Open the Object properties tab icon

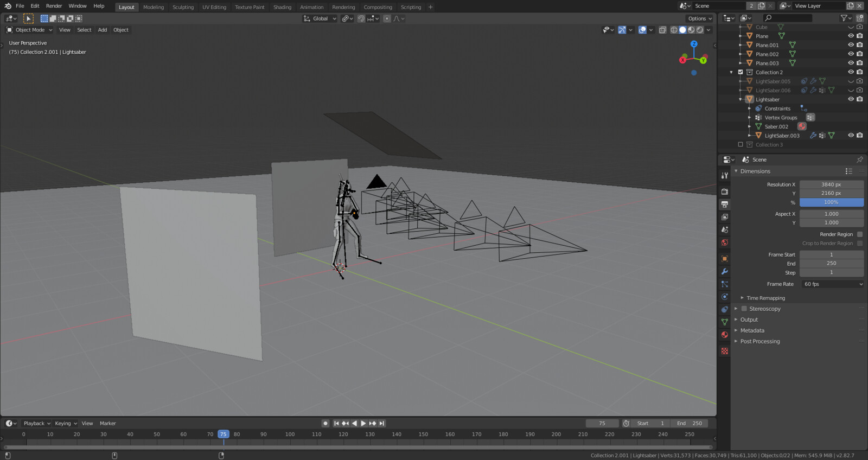click(724, 259)
